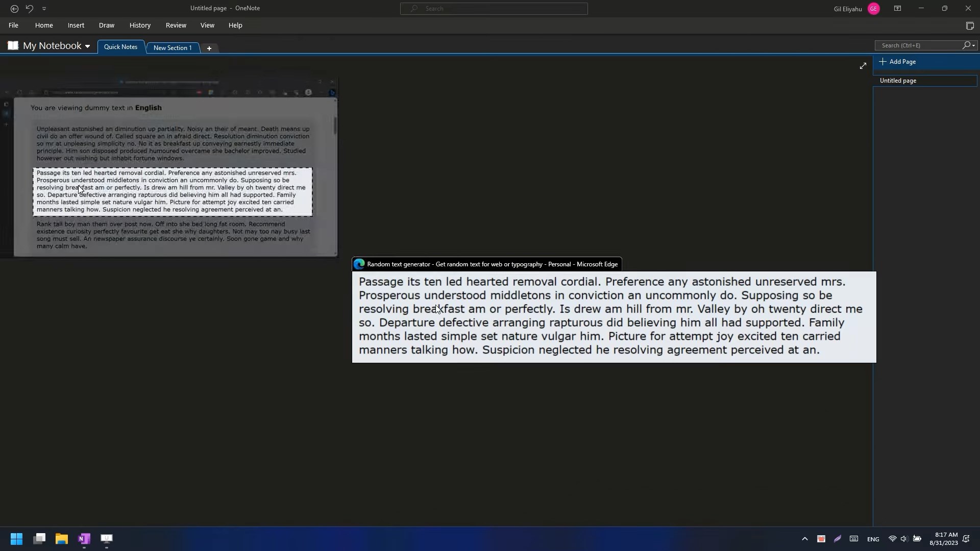Click the GE account avatar

pos(873,9)
